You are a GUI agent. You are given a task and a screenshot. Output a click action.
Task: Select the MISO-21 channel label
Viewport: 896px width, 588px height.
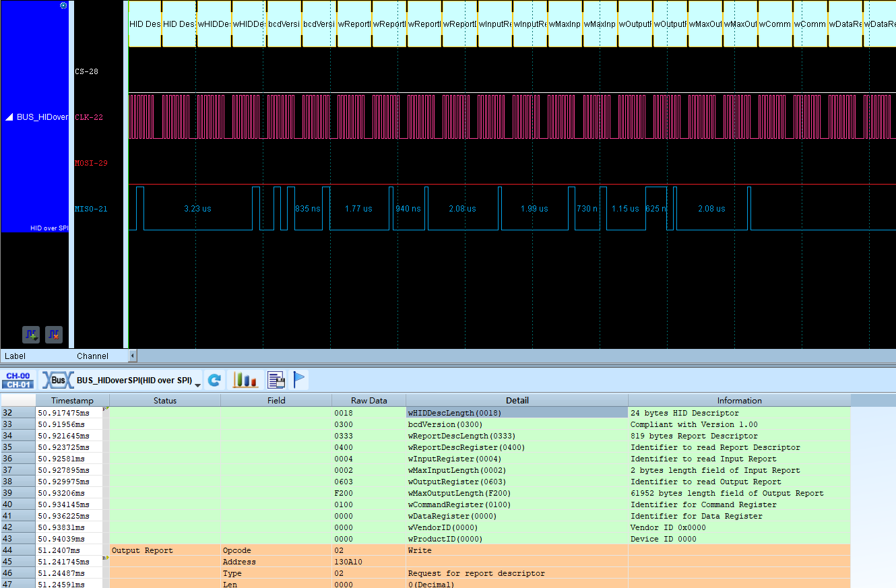tap(91, 209)
